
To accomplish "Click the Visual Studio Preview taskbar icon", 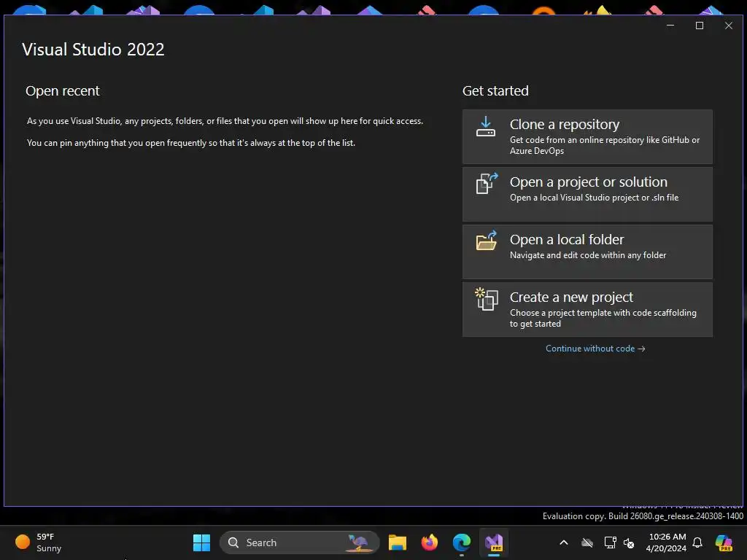I will (494, 542).
